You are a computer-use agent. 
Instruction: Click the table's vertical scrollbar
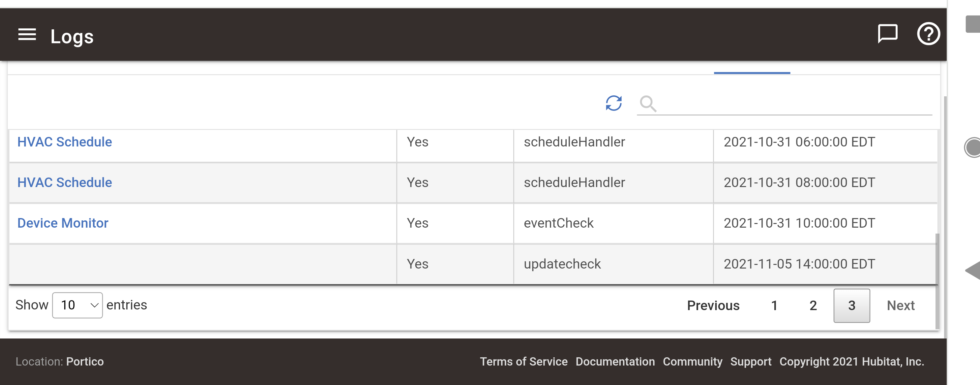[x=937, y=281]
